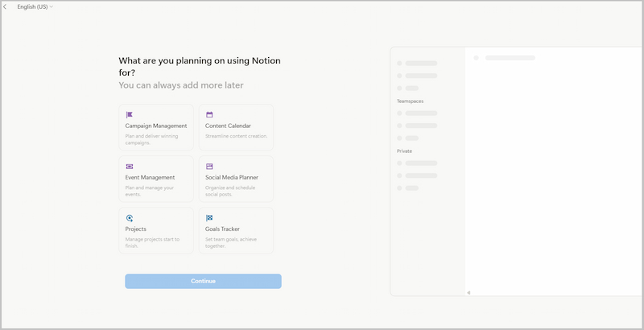The image size is (644, 330).
Task: Click 'Streamline content creation' description
Action: (236, 136)
